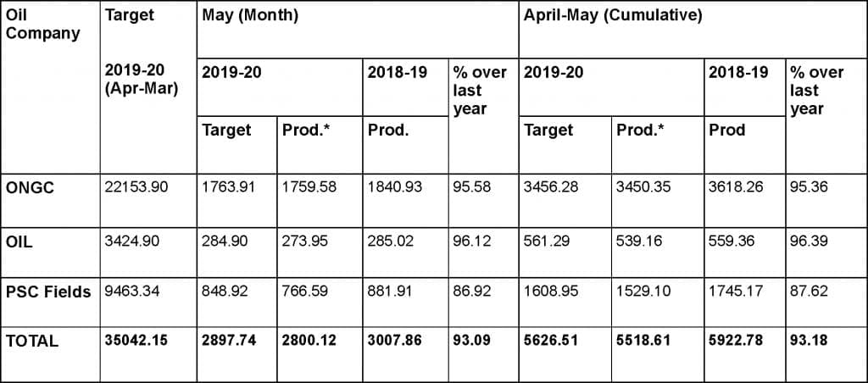Select the PSC Fields row label
This screenshot has width=868, height=383.
click(x=48, y=292)
